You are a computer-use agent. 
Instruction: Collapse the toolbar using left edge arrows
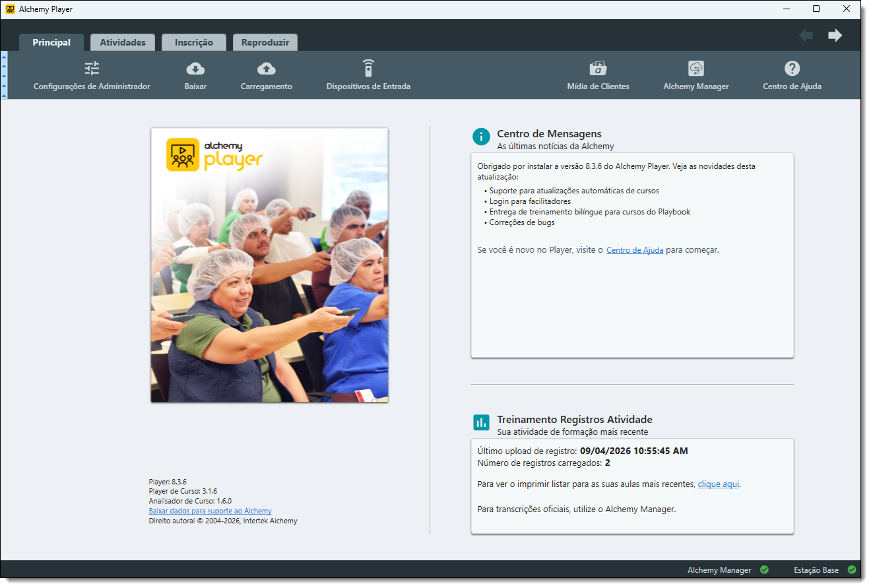[4, 75]
